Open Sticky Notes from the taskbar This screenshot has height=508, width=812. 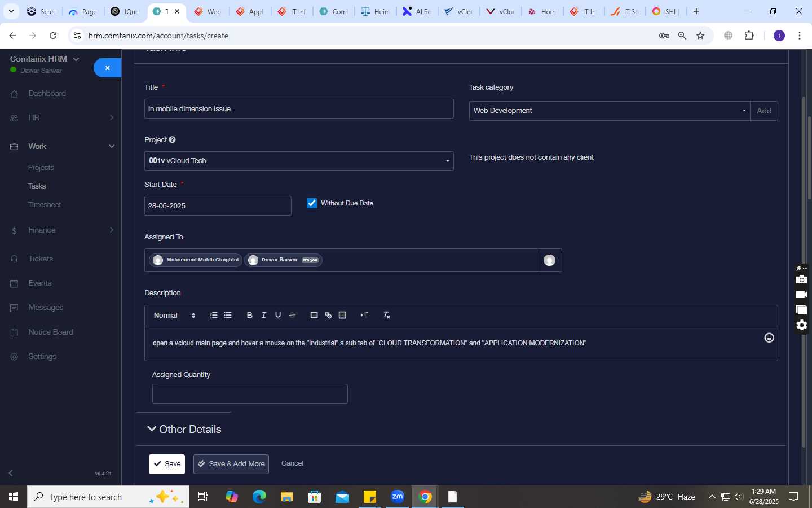[x=370, y=497]
